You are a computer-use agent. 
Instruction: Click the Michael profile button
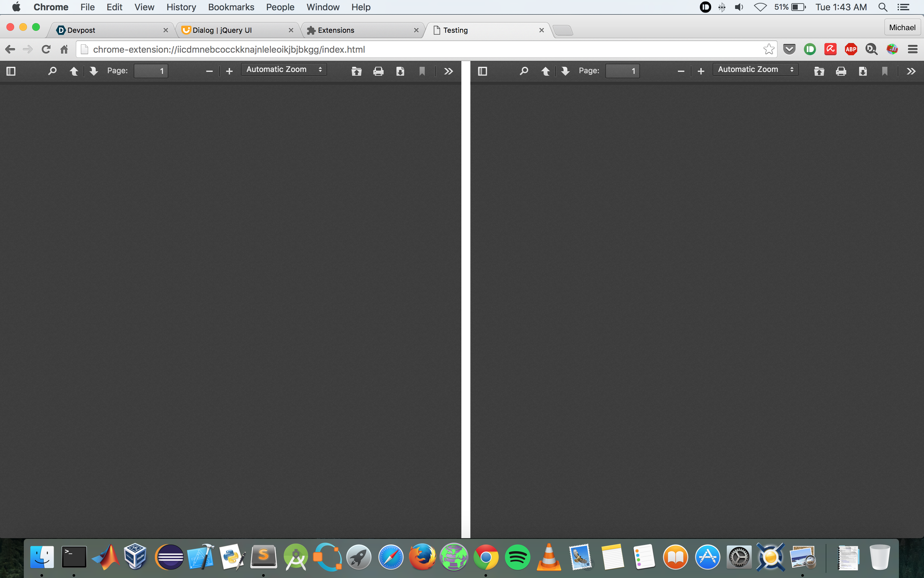click(x=902, y=28)
